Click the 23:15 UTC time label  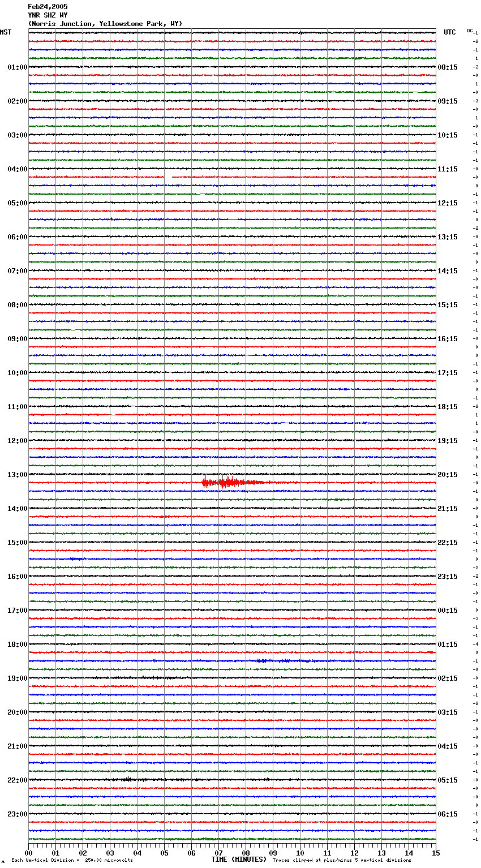(x=448, y=577)
